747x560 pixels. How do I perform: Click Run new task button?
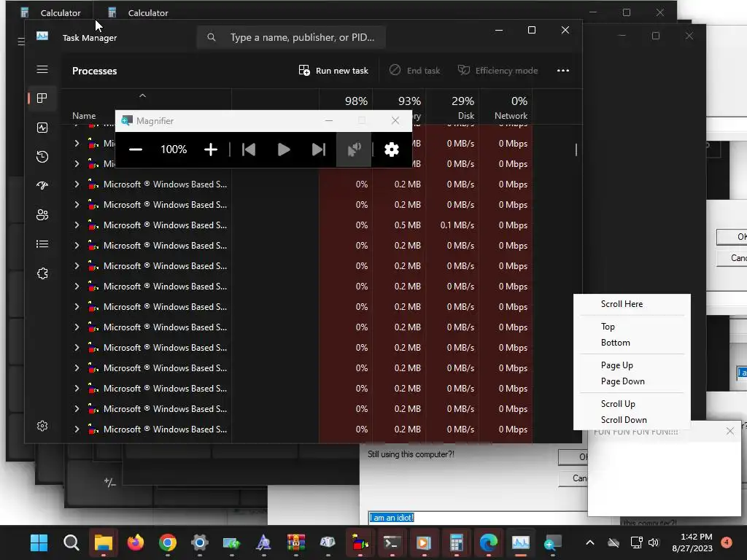click(333, 71)
